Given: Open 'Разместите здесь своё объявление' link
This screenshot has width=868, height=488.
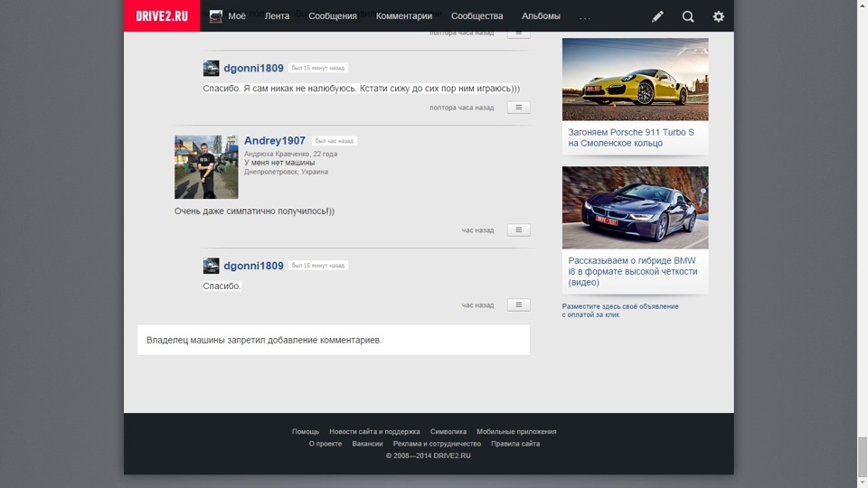Looking at the screenshot, I should coord(620,310).
